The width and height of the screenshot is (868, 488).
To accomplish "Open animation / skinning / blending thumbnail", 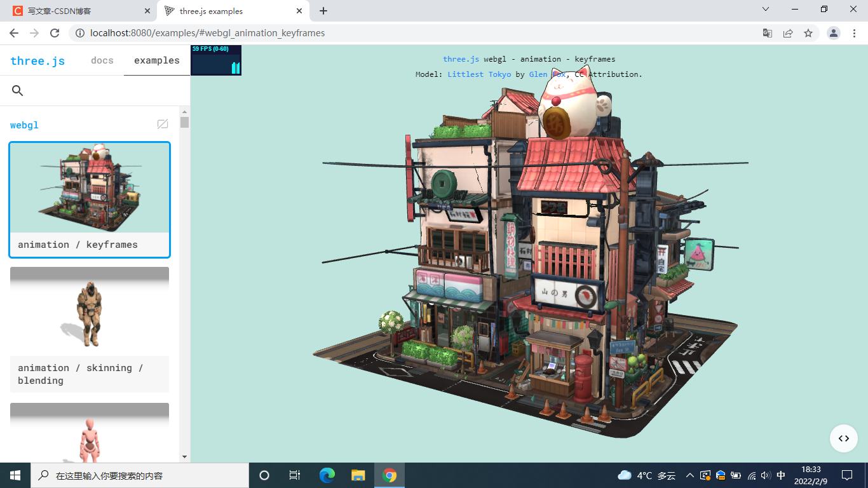I will [x=90, y=311].
